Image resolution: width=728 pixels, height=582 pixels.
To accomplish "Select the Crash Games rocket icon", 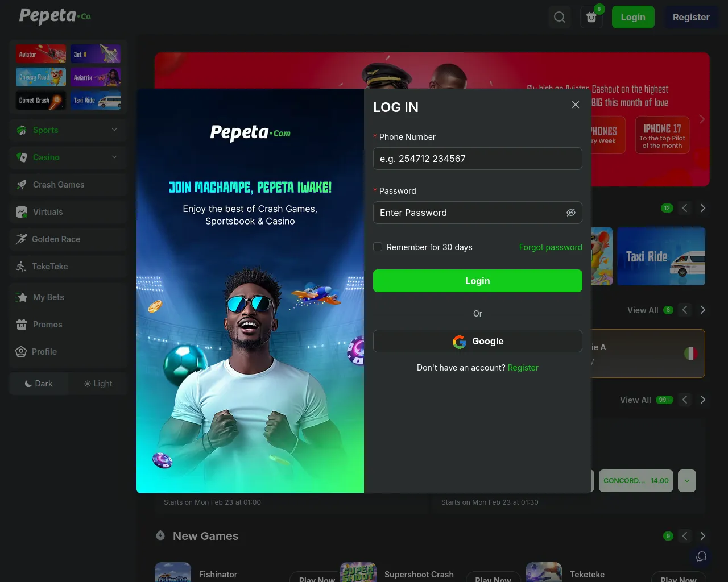I will point(21,184).
